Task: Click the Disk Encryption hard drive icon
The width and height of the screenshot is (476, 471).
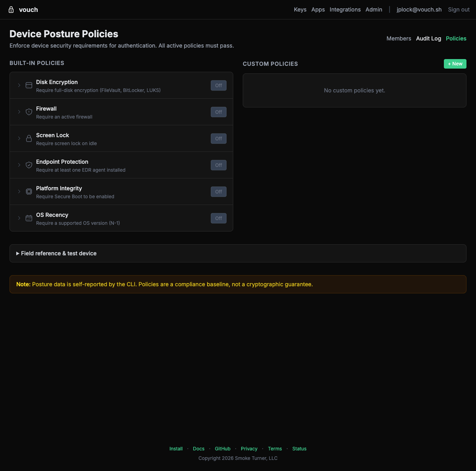Action: [x=29, y=85]
